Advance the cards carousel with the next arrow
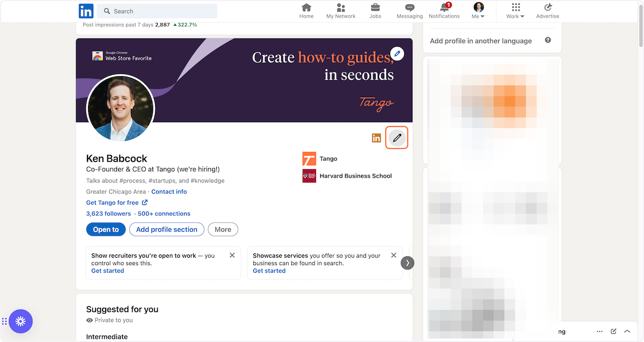This screenshot has width=644, height=342. [407, 263]
